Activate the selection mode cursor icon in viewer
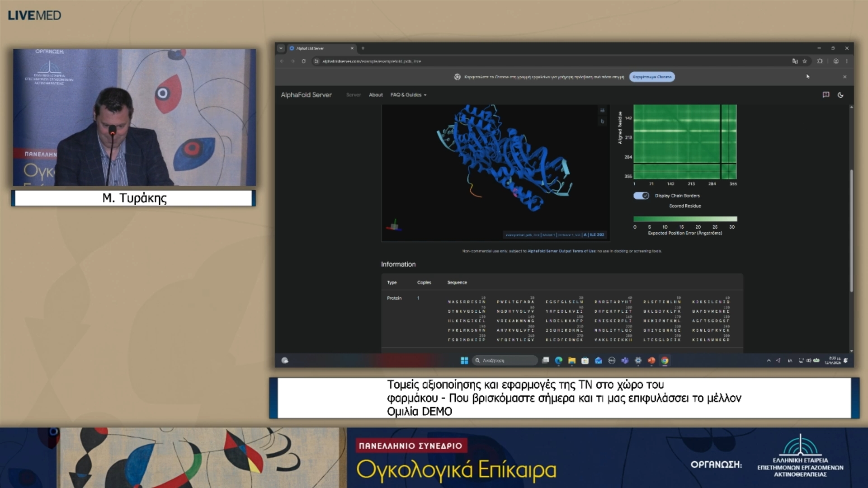868x488 pixels. [602, 122]
